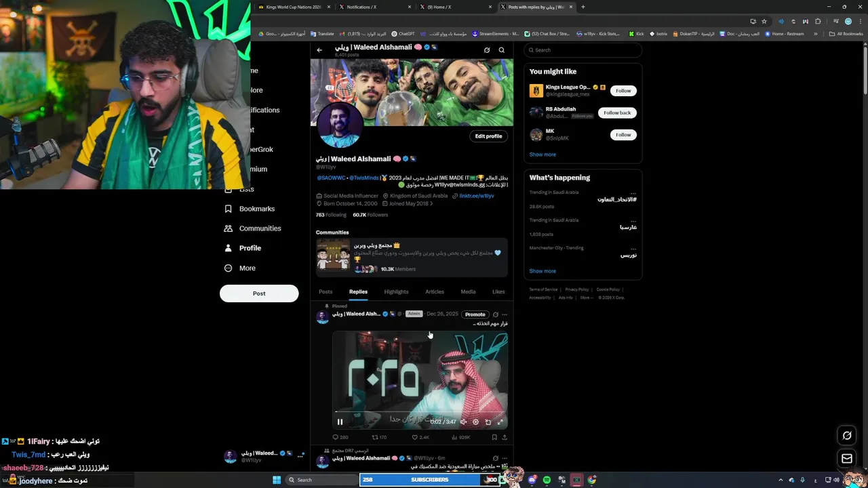
Task: Open the pinned post's three-dot menu
Action: click(505, 314)
